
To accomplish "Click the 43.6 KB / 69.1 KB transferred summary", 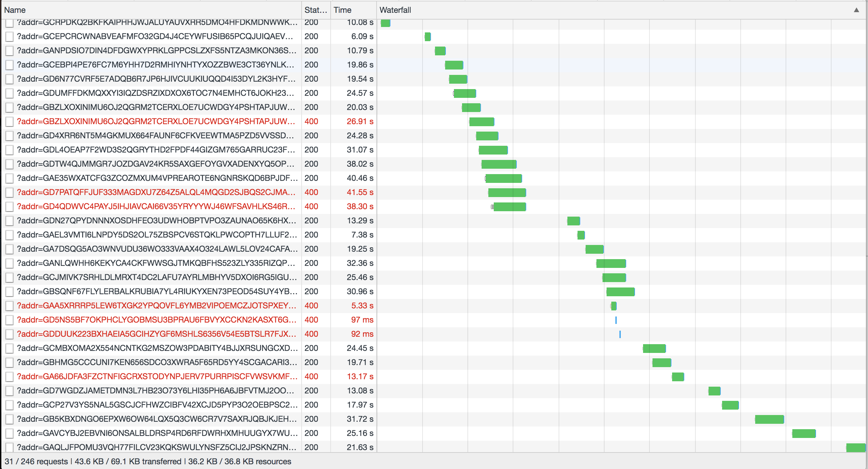I will (x=128, y=462).
